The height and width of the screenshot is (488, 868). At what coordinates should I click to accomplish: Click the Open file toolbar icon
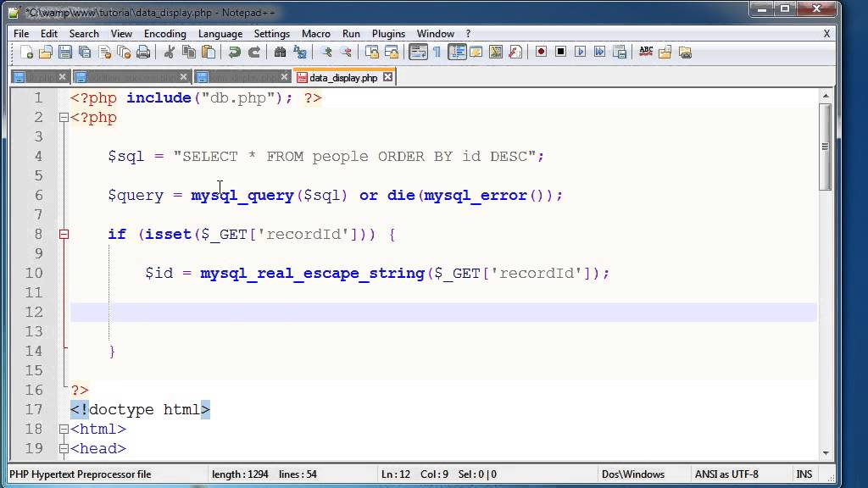click(x=46, y=52)
